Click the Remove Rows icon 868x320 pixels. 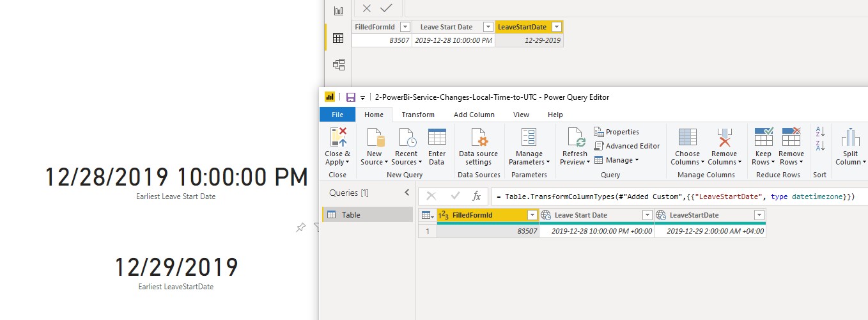791,136
